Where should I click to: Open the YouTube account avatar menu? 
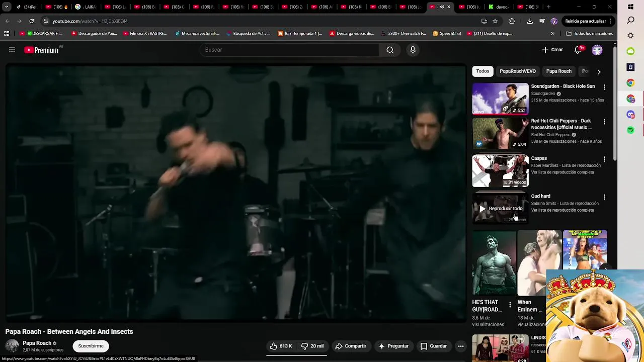[x=597, y=50]
